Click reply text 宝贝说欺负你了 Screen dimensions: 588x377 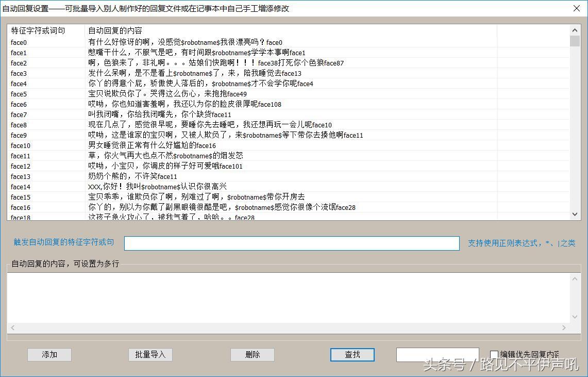(x=167, y=94)
